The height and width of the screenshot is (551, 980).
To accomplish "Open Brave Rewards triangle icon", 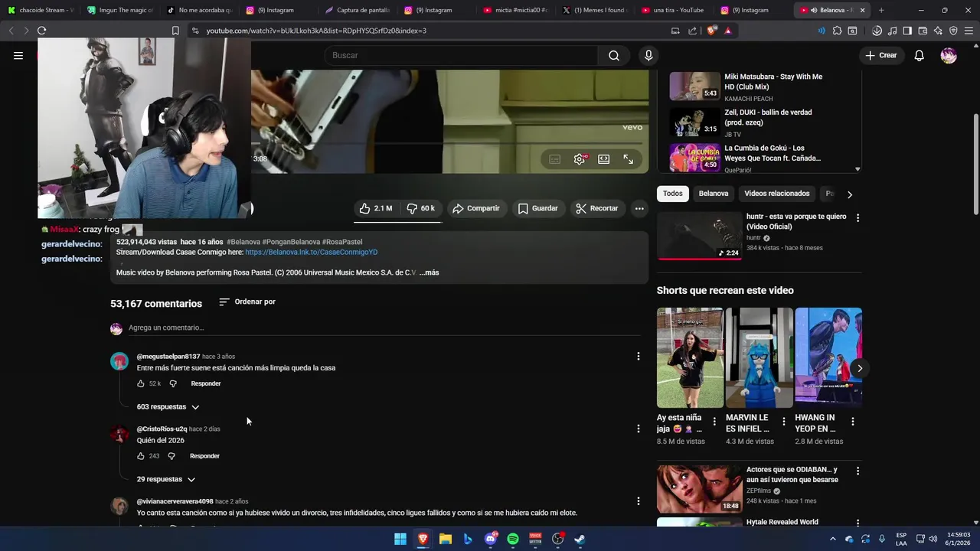I will [727, 31].
